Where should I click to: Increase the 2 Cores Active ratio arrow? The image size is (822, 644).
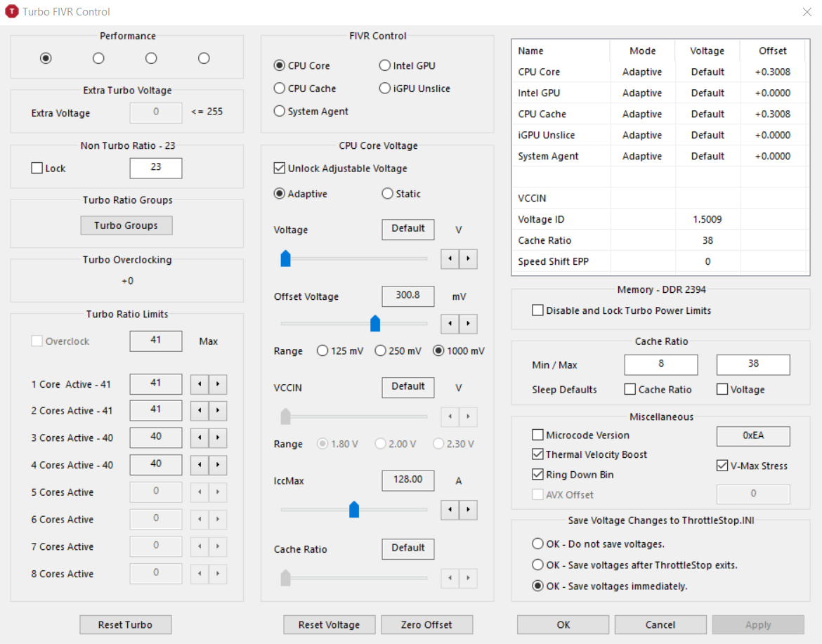pos(218,411)
